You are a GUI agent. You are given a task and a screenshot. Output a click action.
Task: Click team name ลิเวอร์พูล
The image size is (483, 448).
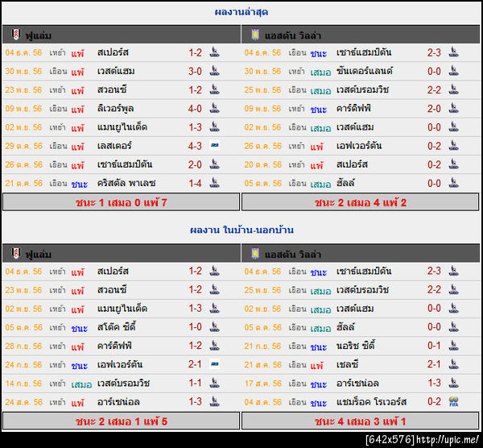[x=115, y=109]
